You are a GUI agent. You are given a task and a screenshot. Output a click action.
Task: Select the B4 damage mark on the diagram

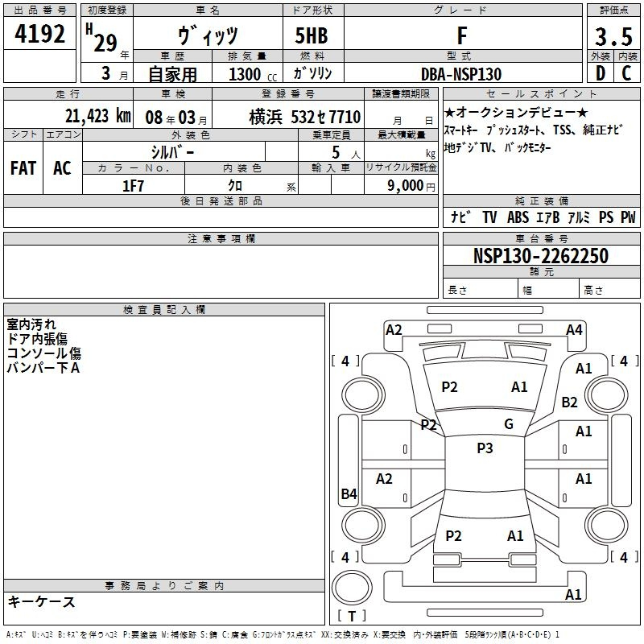349,494
